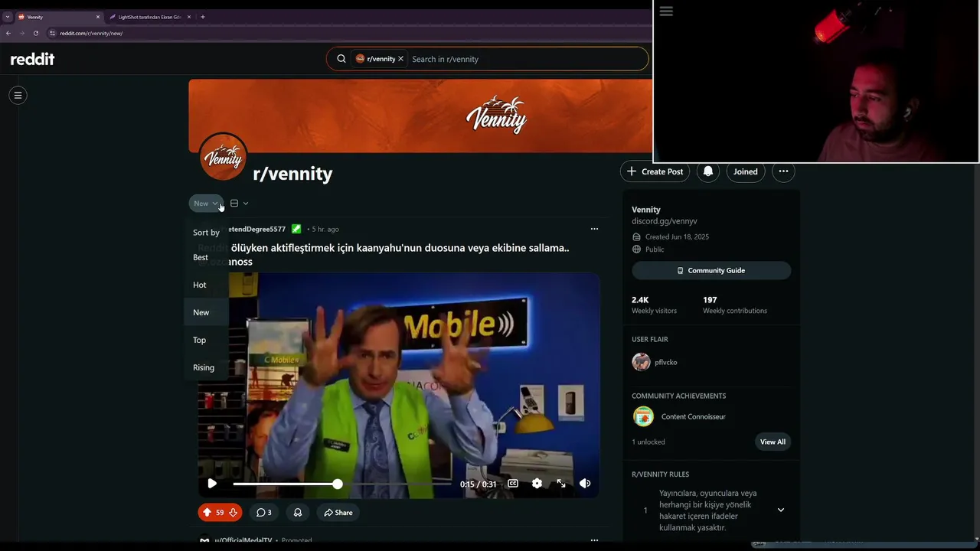Open the Vennity community avatar
Image resolution: width=980 pixels, height=551 pixels.
223,157
